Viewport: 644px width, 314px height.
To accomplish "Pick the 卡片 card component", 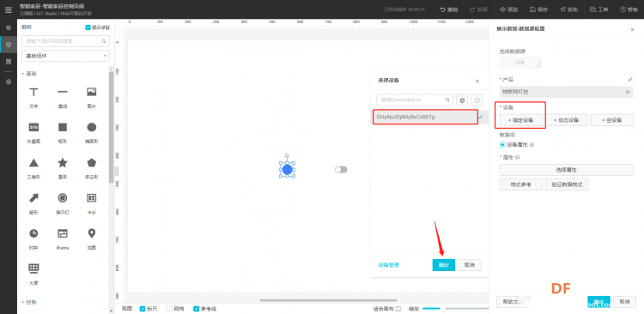I will tap(92, 203).
